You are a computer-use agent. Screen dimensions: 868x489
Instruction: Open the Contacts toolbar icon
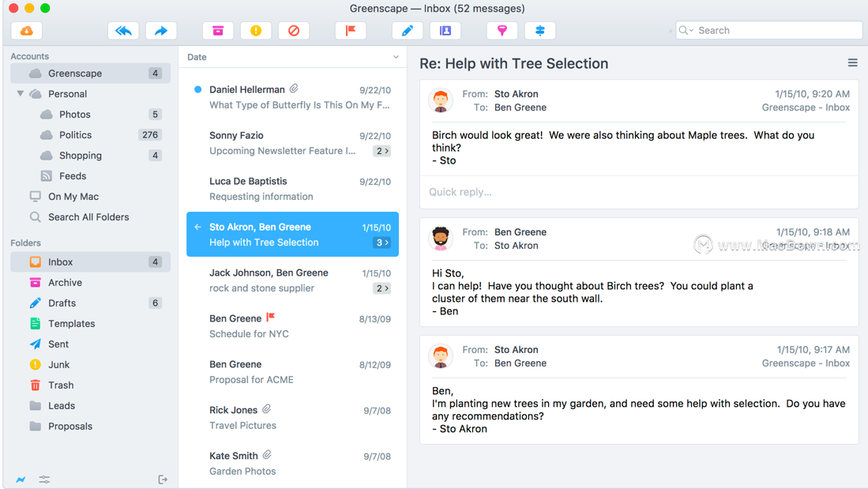pyautogui.click(x=445, y=31)
